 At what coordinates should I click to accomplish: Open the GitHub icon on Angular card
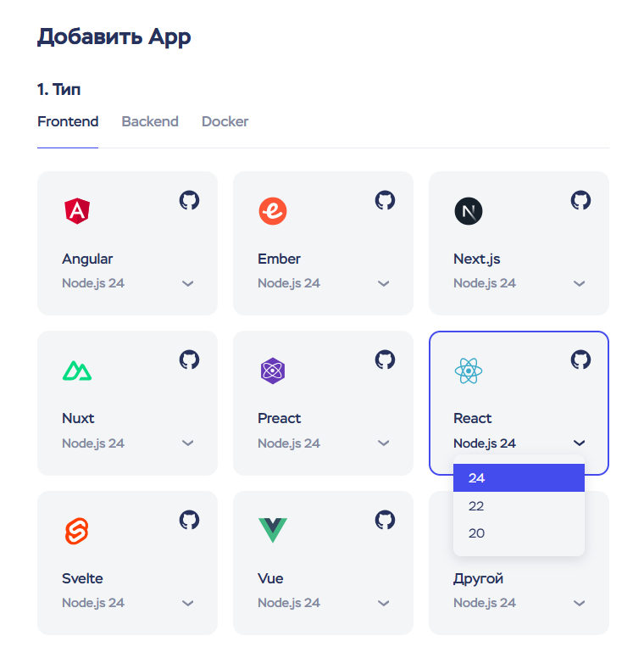pyautogui.click(x=189, y=200)
